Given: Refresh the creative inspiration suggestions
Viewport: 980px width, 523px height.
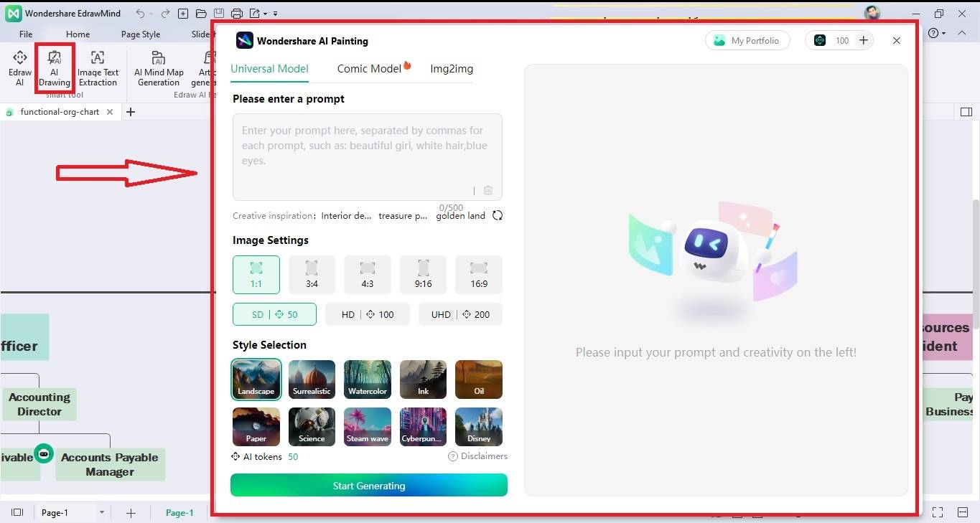Looking at the screenshot, I should coord(498,215).
